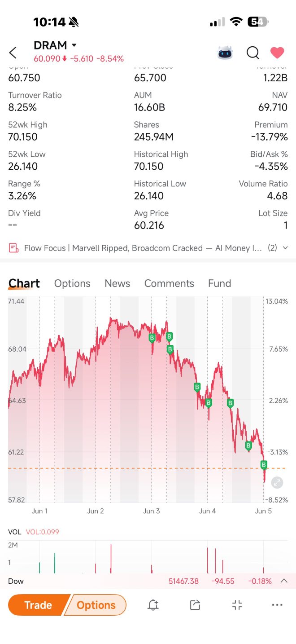Open the Fund tab
Screen dimensions: 296x644
[x=219, y=283]
